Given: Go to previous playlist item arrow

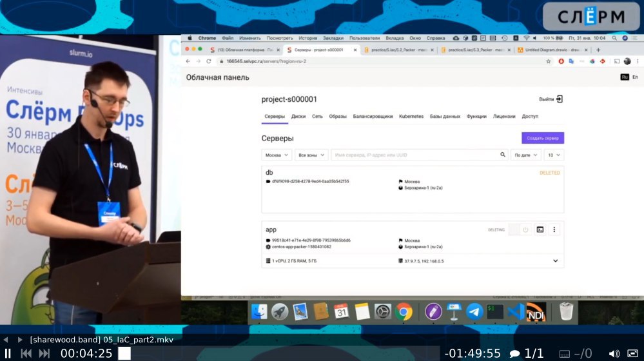Looking at the screenshot, I should point(6,340).
